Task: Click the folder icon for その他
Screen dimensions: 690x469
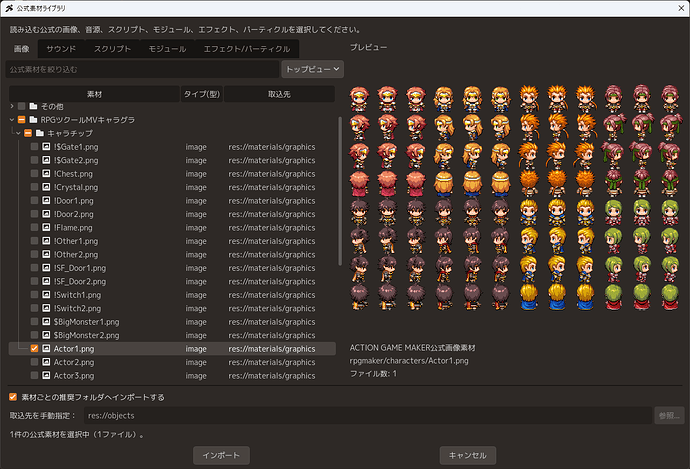Action: (x=33, y=106)
